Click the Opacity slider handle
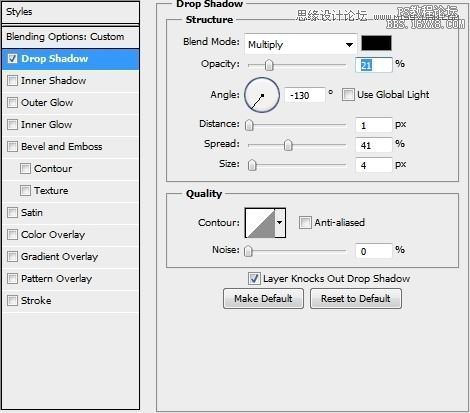470x413 pixels. pyautogui.click(x=269, y=65)
